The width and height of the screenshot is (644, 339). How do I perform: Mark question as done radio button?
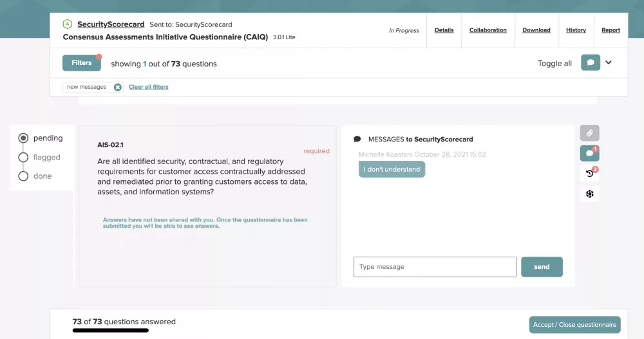23,176
